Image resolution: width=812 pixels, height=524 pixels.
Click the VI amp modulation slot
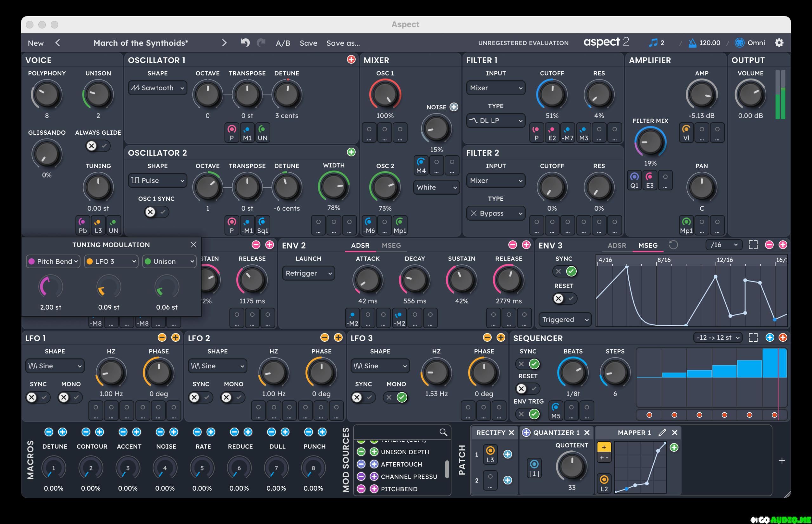686,133
